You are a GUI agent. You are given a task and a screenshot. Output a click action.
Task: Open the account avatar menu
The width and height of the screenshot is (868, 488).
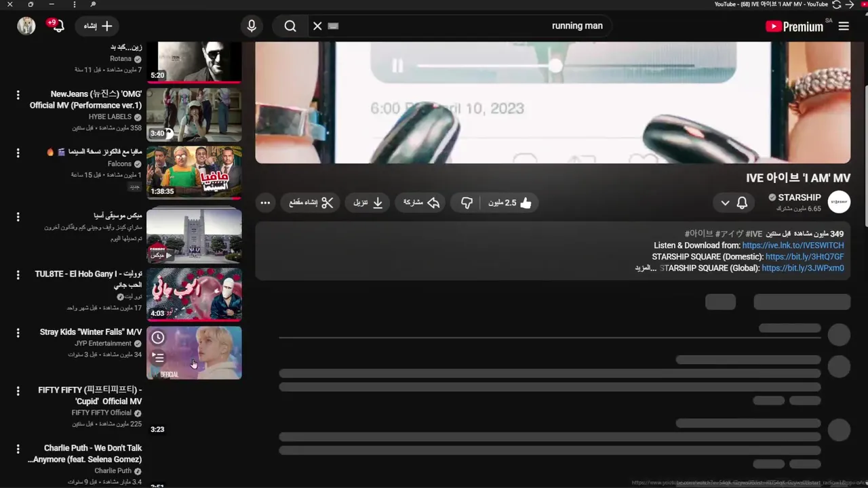click(26, 26)
